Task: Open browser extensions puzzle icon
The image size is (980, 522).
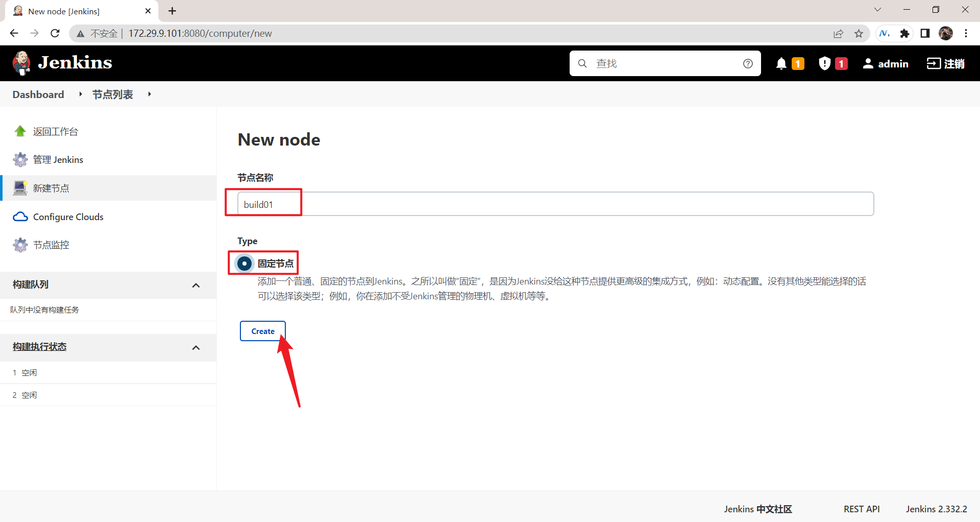Action: coord(904,33)
